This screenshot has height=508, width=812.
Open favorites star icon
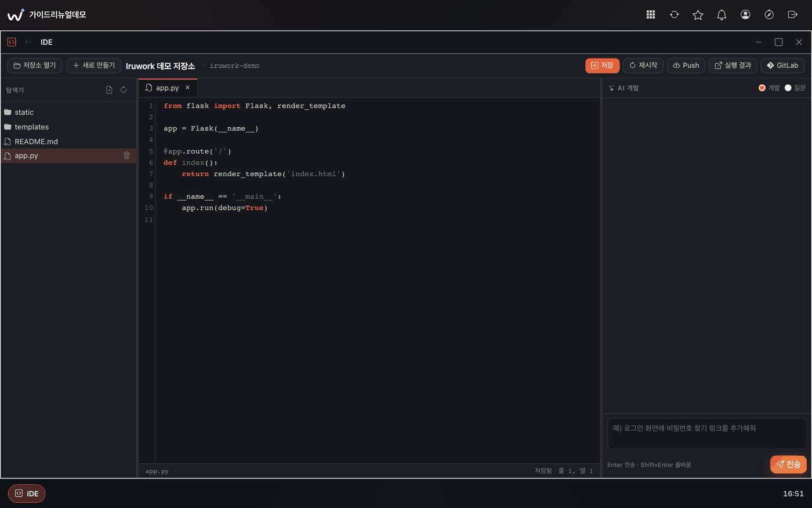coord(698,15)
